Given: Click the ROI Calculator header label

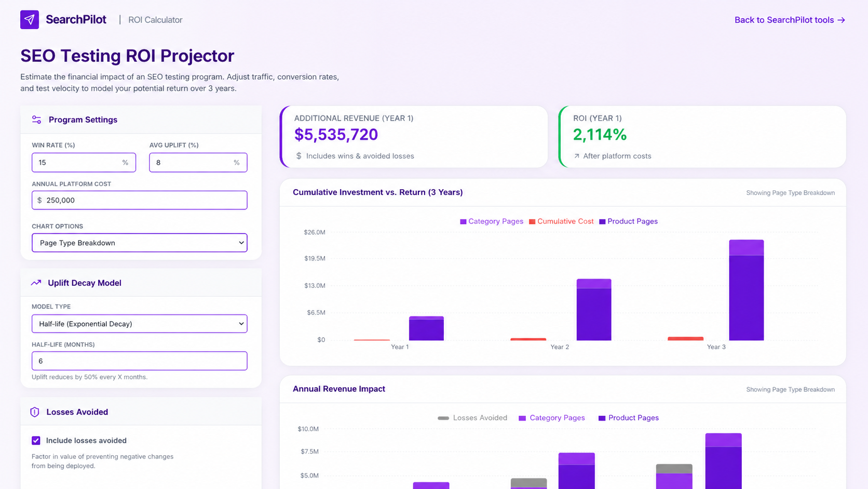Looking at the screenshot, I should tap(155, 20).
